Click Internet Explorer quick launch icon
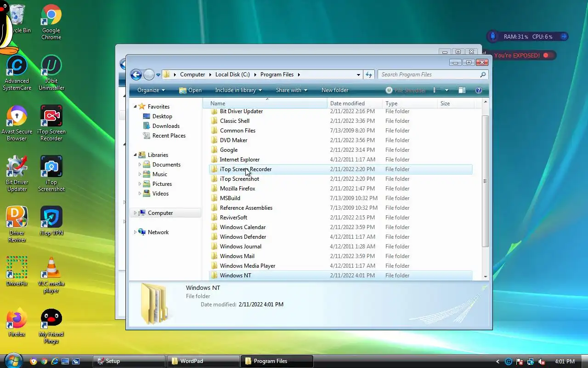Viewport: 588px width, 368px height. coord(55,361)
